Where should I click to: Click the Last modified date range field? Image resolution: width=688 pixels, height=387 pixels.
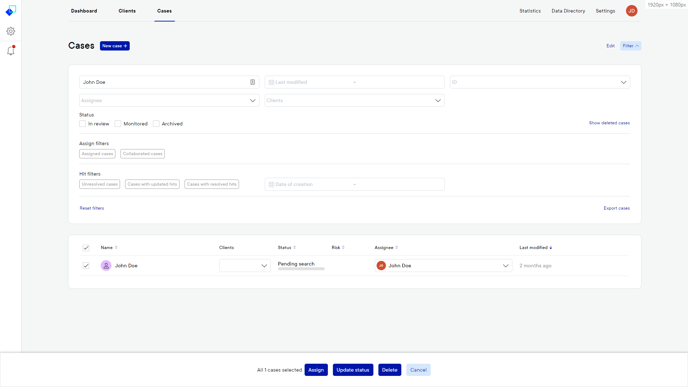pyautogui.click(x=355, y=82)
